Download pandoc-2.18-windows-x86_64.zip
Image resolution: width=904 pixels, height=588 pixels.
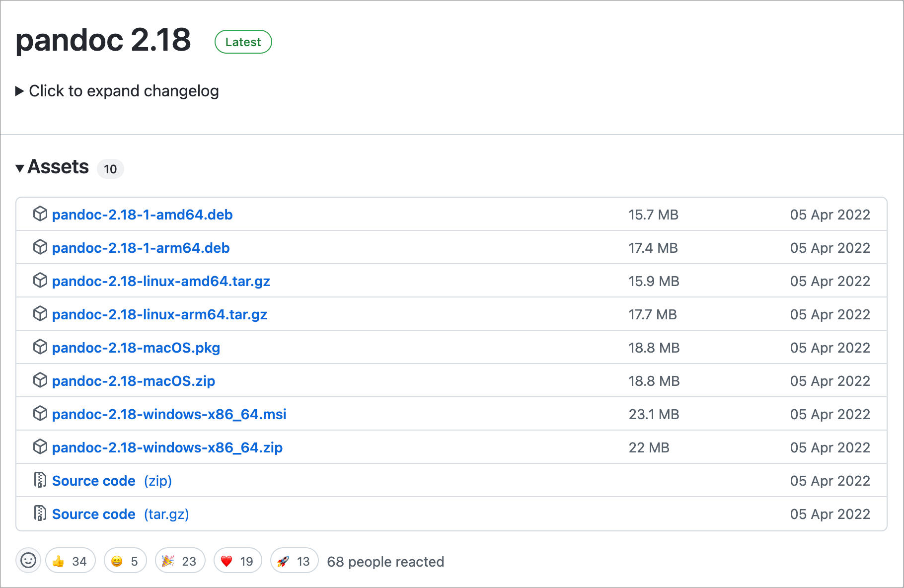pyautogui.click(x=167, y=447)
